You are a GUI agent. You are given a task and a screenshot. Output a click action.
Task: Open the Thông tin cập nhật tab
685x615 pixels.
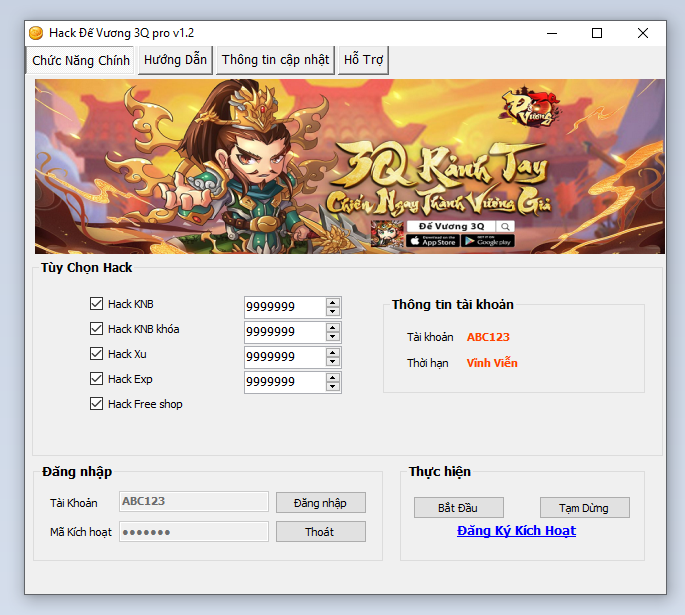[x=275, y=60]
